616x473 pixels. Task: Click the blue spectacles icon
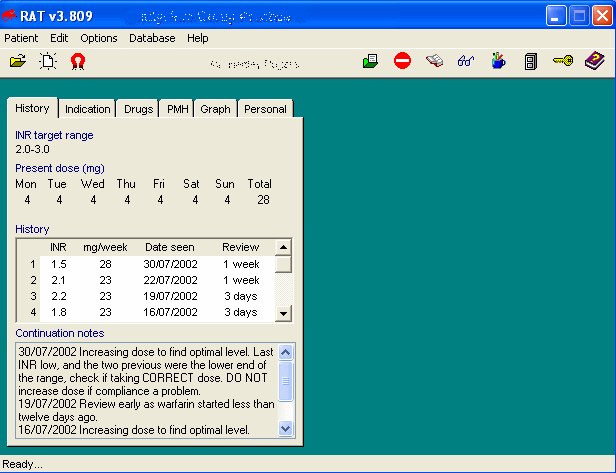pyautogui.click(x=466, y=61)
